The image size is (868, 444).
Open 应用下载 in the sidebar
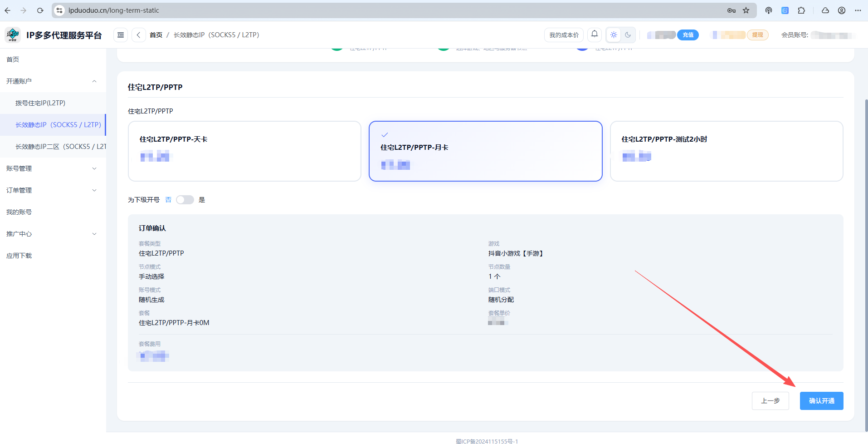[53, 256]
